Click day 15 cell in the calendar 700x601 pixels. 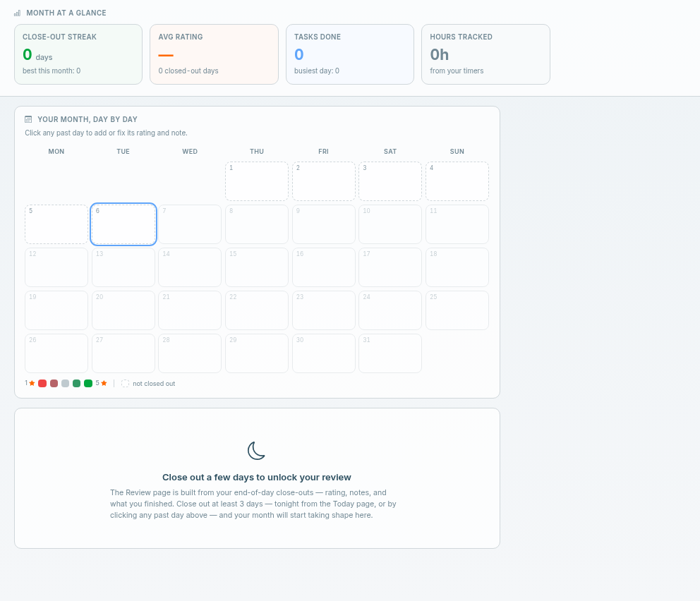point(257,267)
